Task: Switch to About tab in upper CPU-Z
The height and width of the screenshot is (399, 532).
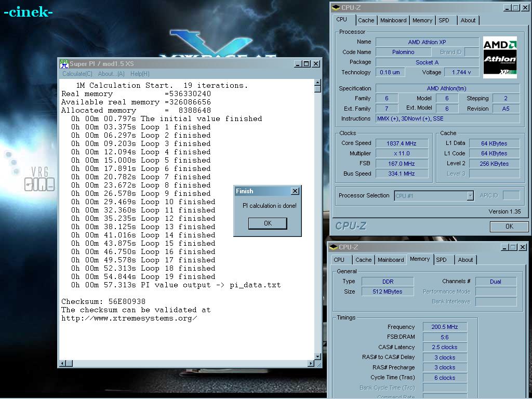Action: tap(468, 20)
